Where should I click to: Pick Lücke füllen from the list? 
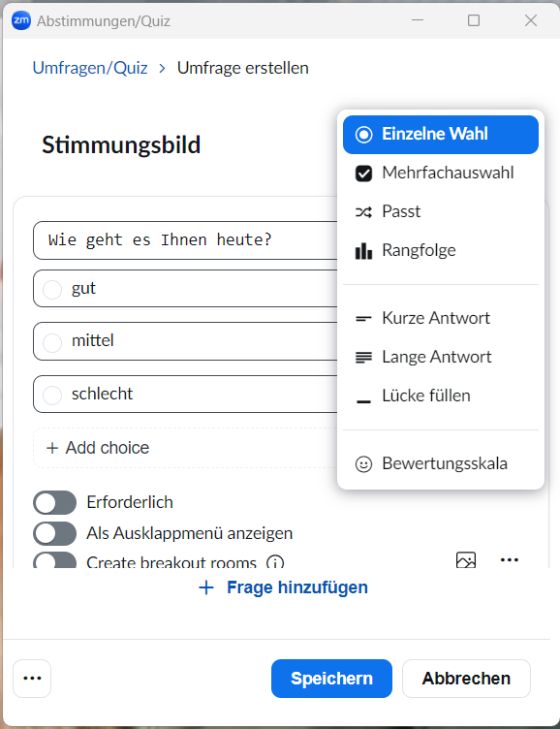[441, 396]
